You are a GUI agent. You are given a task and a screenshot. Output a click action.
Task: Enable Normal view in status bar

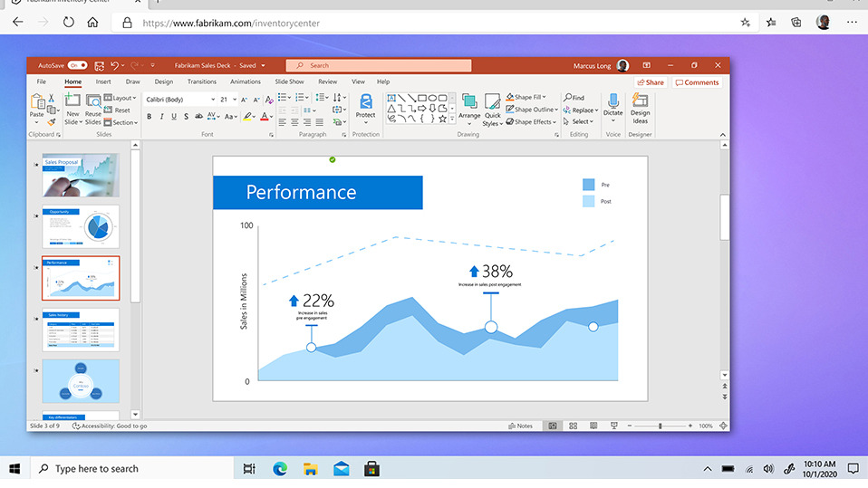(553, 426)
